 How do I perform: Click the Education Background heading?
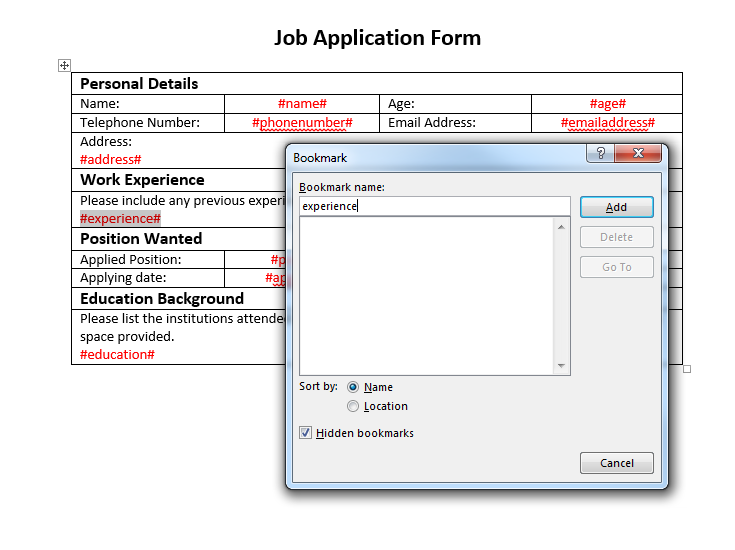162,299
